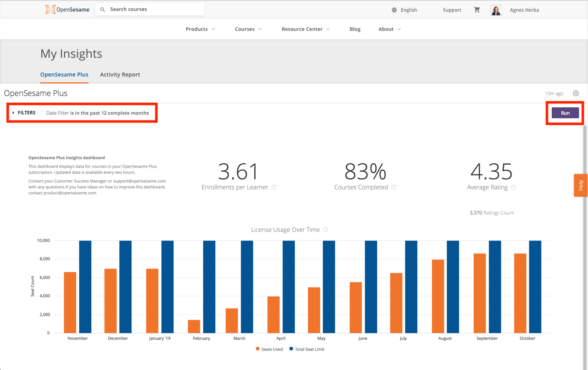Click the Search courses input field
The image size is (588, 370).
150,9
